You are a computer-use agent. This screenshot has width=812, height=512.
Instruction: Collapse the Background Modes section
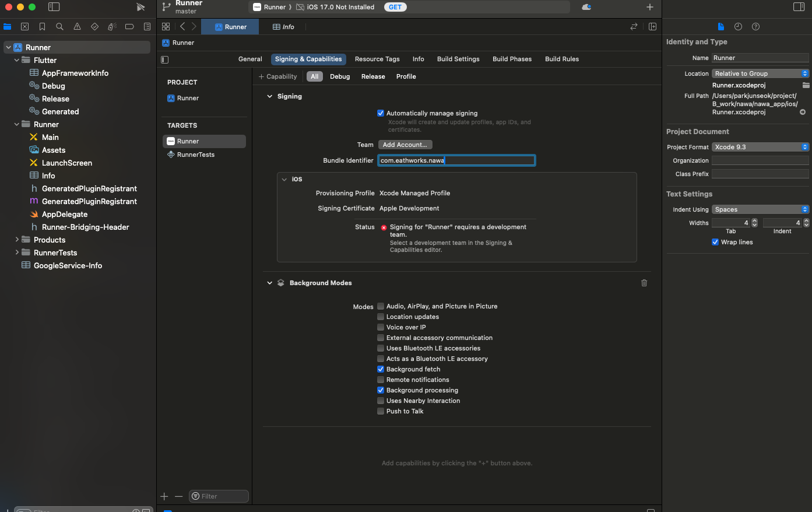pos(269,283)
